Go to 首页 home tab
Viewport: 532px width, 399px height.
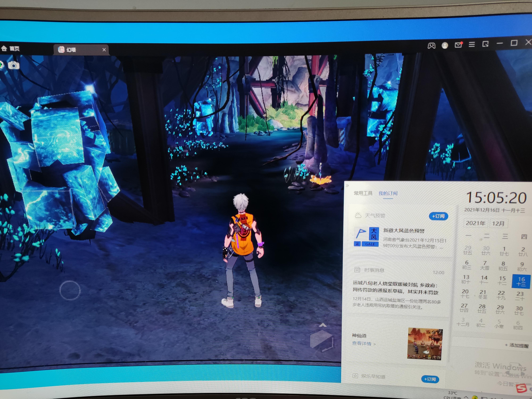tap(11, 49)
